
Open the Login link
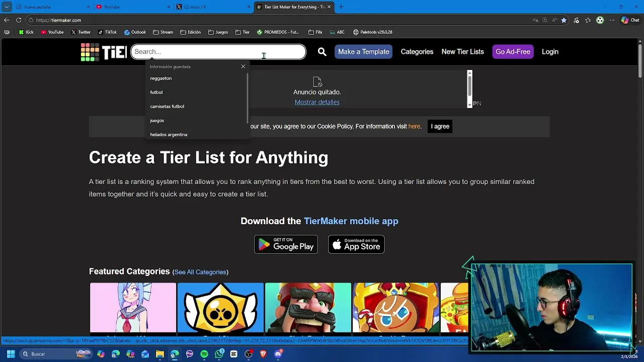click(x=550, y=52)
